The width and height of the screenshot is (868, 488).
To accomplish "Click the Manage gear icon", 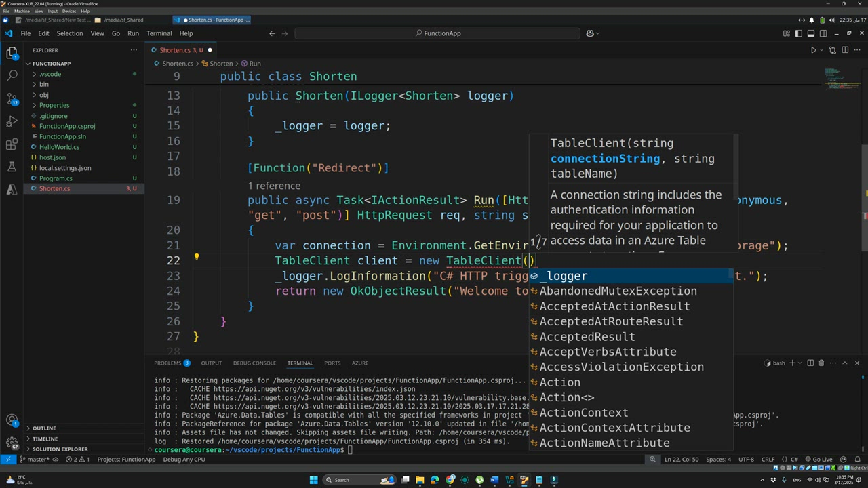I will [x=12, y=443].
